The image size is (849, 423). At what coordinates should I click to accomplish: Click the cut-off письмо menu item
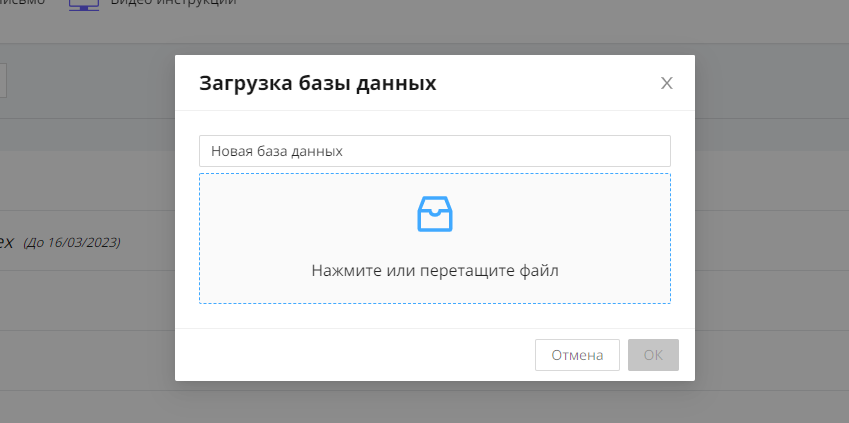point(22,3)
